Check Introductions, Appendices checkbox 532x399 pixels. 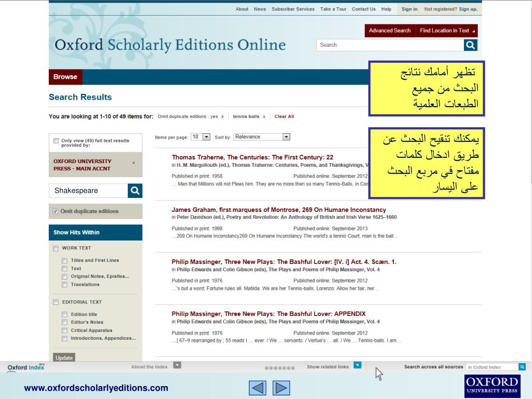[64, 339]
